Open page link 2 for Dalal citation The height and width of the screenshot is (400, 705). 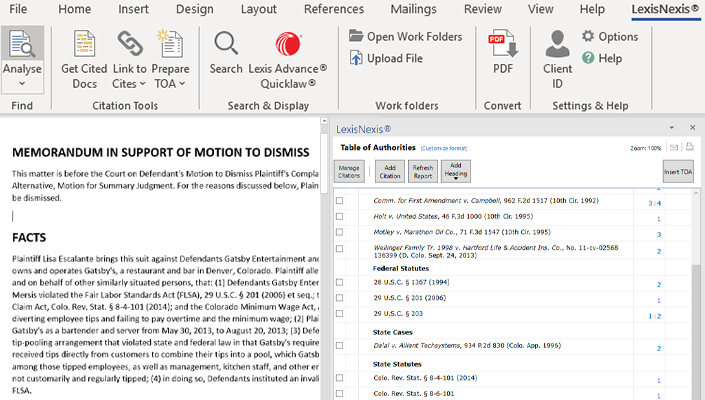click(x=659, y=348)
